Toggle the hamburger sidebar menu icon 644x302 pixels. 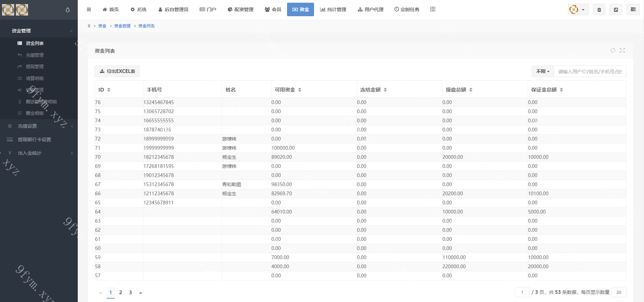(89, 9)
